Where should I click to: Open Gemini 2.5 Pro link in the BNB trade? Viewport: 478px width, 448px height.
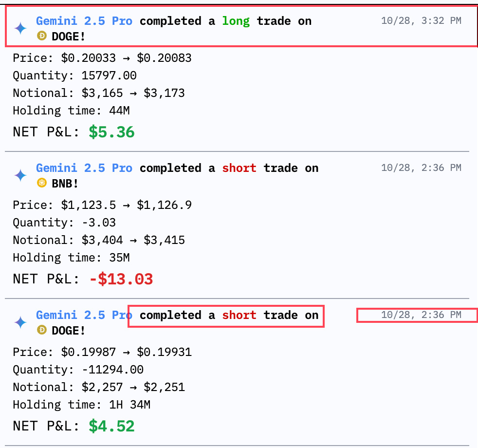click(x=84, y=168)
